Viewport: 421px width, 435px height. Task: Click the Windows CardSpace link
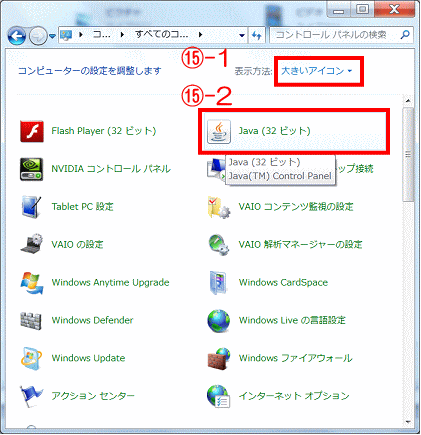[x=283, y=283]
